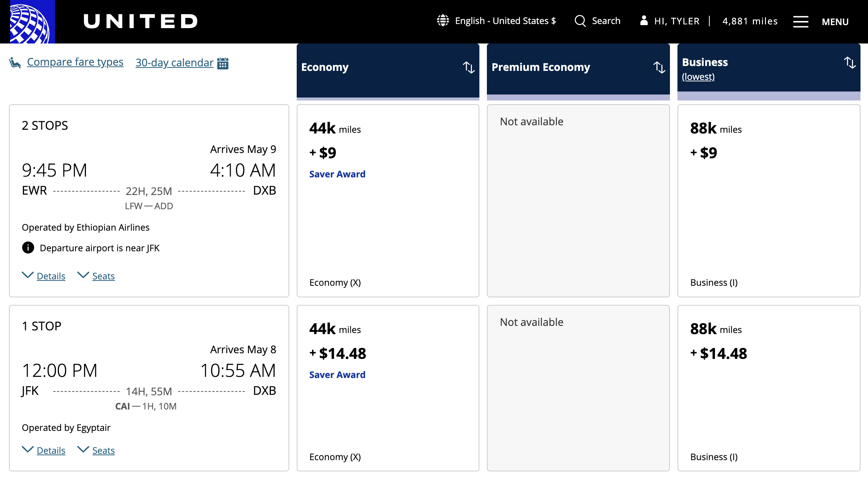Click 'Economy (X)' label on Ethiopian fare

(335, 283)
